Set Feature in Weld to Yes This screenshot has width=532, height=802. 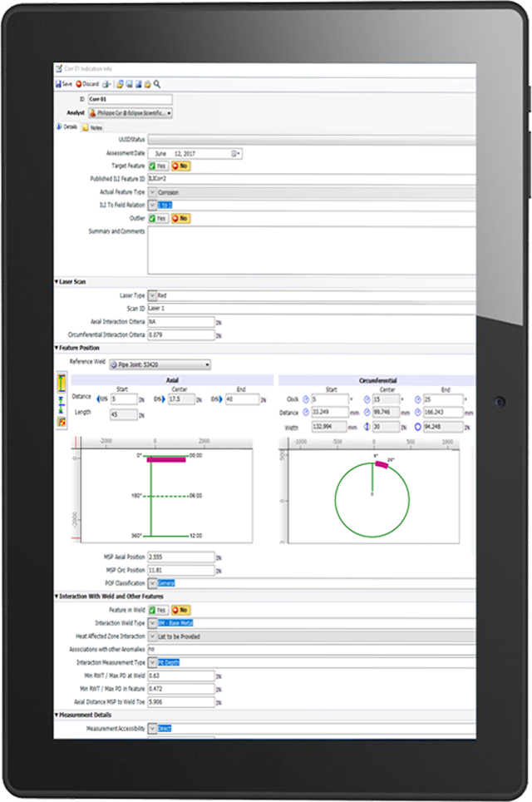[158, 610]
